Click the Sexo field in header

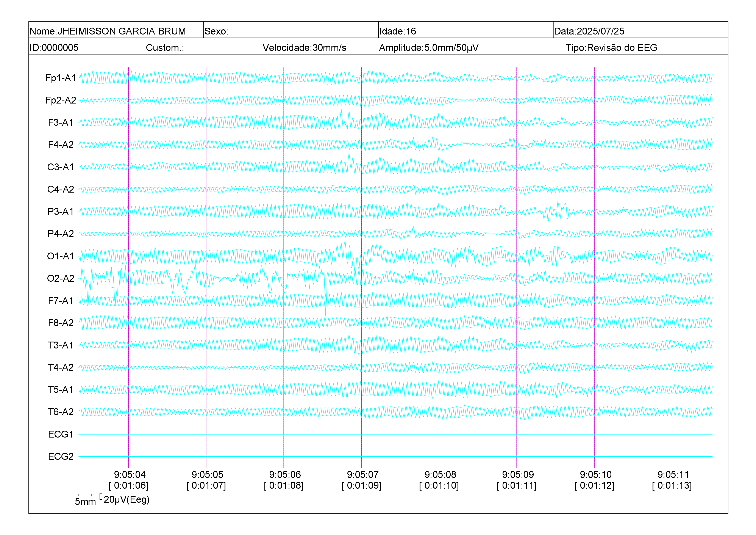pos(291,30)
